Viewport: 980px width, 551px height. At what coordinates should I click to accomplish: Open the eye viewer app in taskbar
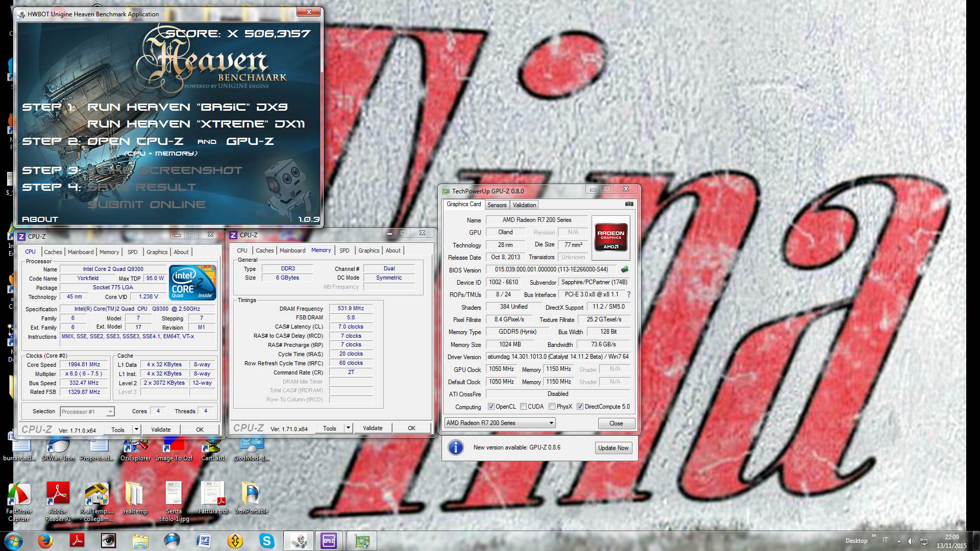(108, 540)
